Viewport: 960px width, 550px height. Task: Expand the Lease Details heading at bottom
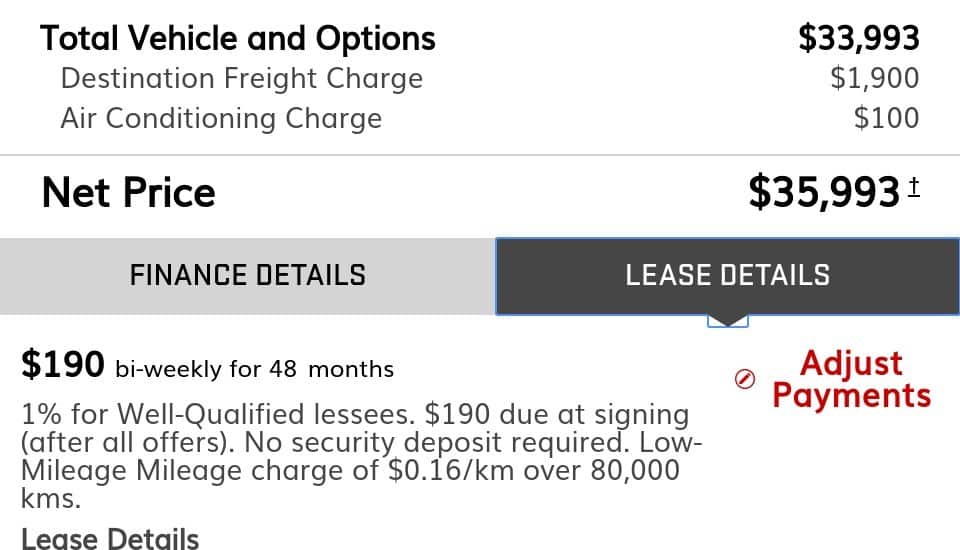pyautogui.click(x=110, y=538)
